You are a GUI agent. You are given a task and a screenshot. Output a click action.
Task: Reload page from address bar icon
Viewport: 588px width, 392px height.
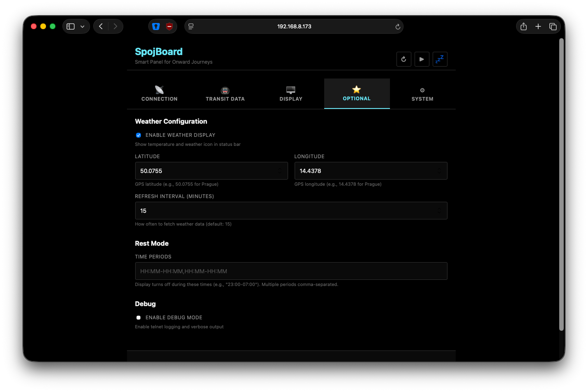pyautogui.click(x=397, y=27)
